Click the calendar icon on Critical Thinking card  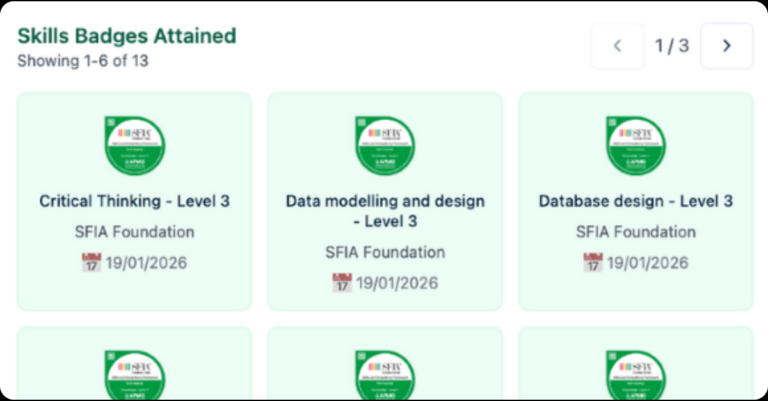(x=91, y=262)
